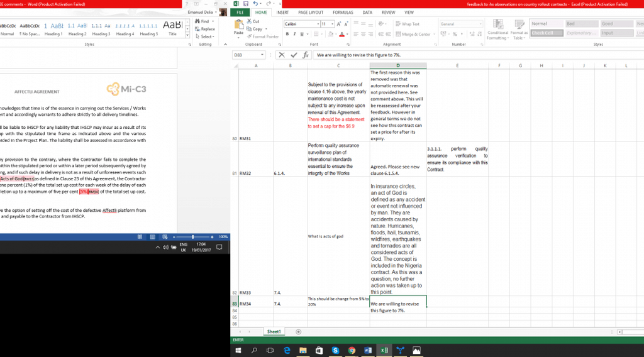This screenshot has width=644, height=357.
Task: Open Insert Function fx icon
Action: pos(305,55)
